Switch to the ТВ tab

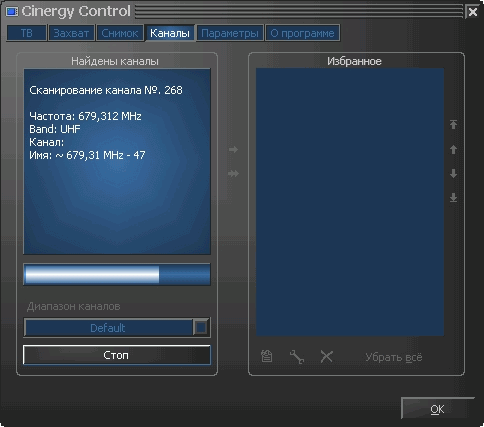coord(27,33)
